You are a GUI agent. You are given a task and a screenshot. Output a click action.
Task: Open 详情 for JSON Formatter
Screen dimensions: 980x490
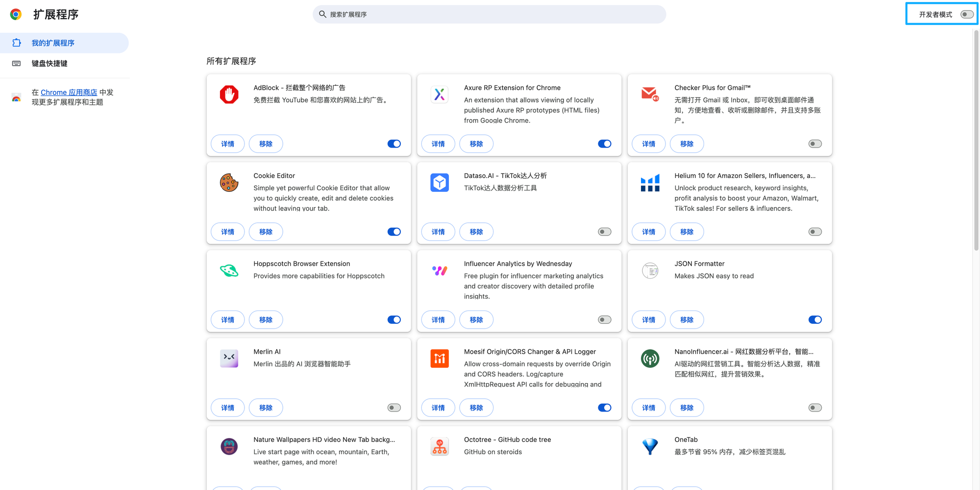coord(649,320)
